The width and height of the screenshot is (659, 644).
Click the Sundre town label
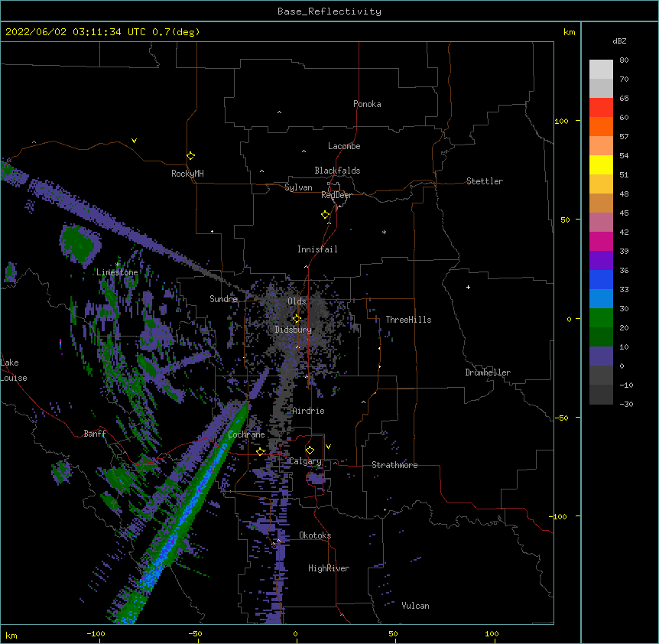[223, 299]
